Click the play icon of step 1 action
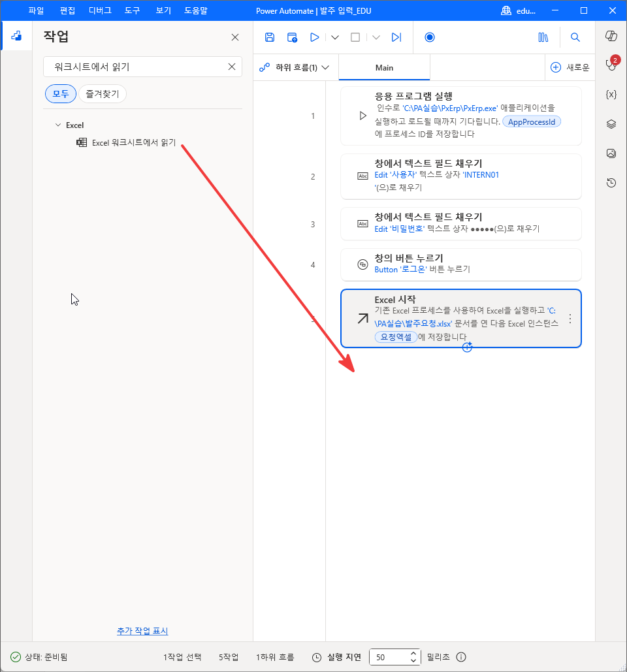Image resolution: width=627 pixels, height=672 pixels. (362, 116)
